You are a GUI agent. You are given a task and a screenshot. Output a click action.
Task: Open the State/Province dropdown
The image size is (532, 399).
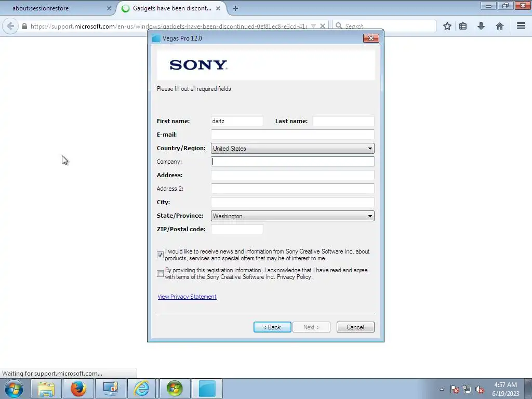tap(292, 216)
